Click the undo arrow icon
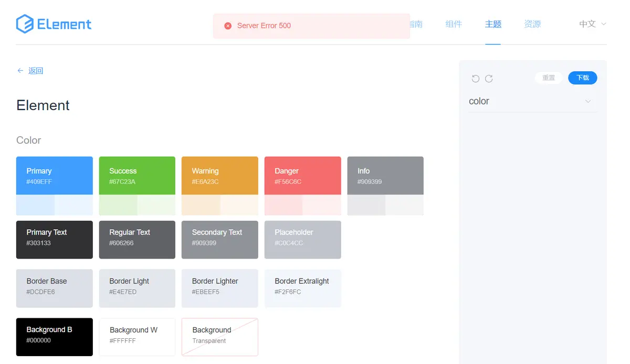This screenshot has width=630, height=364. tap(476, 79)
